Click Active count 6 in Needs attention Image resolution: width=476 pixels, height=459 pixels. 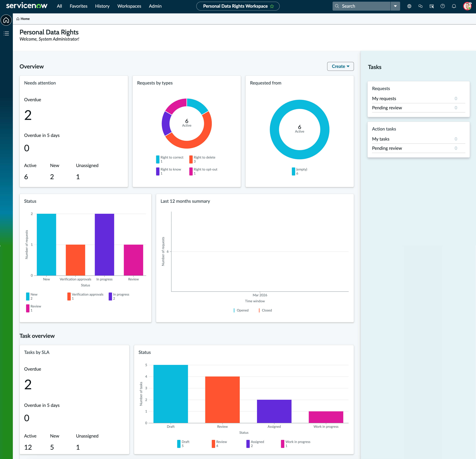pyautogui.click(x=26, y=177)
